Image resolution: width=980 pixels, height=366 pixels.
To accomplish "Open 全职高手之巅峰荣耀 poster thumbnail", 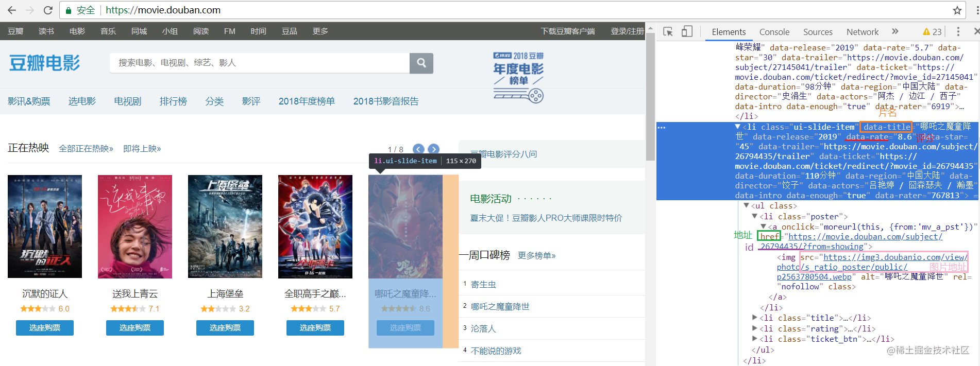I will pos(315,226).
